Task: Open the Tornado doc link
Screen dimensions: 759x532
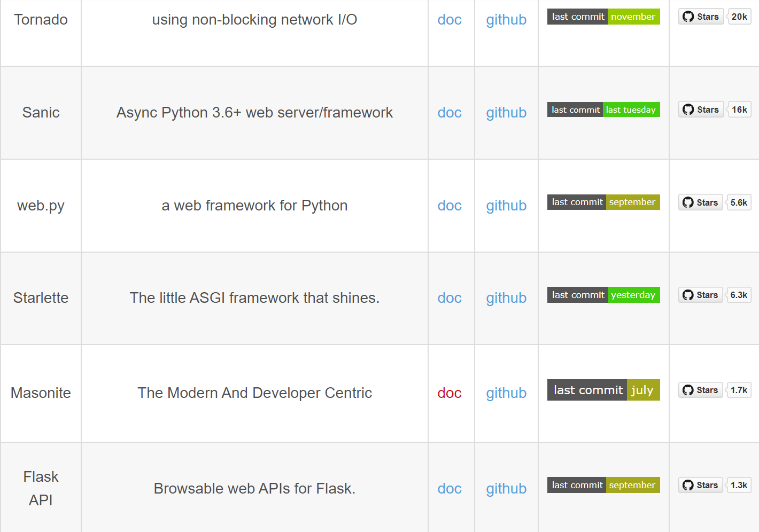Action: tap(450, 20)
